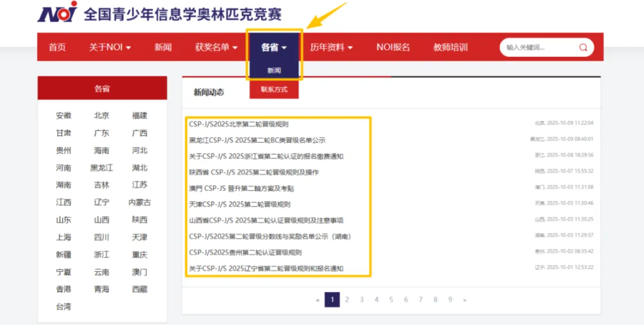
Task: Select 内蒙古 in province list
Action: 139,203
